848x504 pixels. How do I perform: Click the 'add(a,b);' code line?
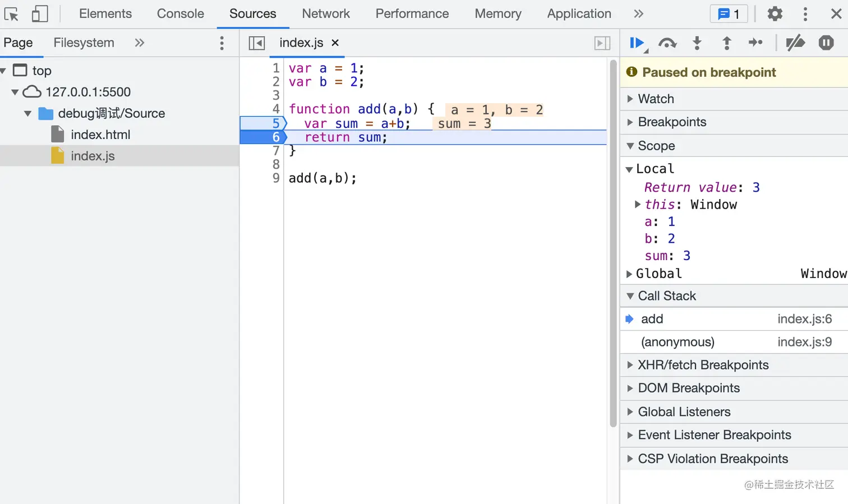(x=322, y=178)
